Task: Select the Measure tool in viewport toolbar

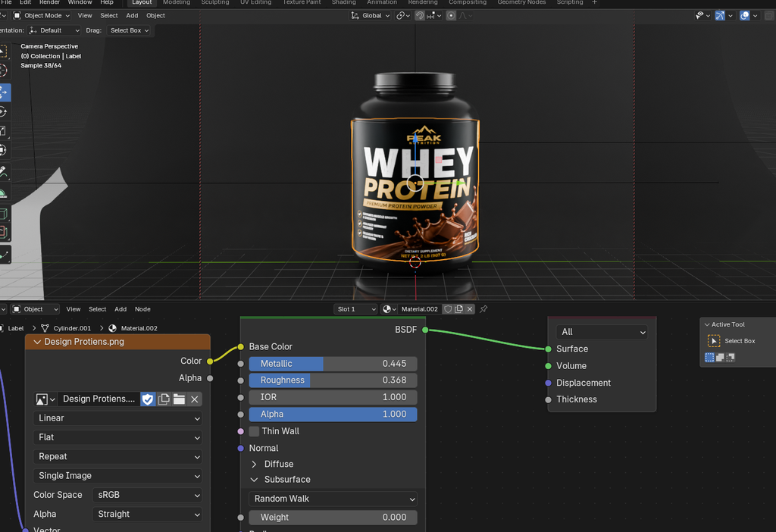Action: (x=4, y=192)
